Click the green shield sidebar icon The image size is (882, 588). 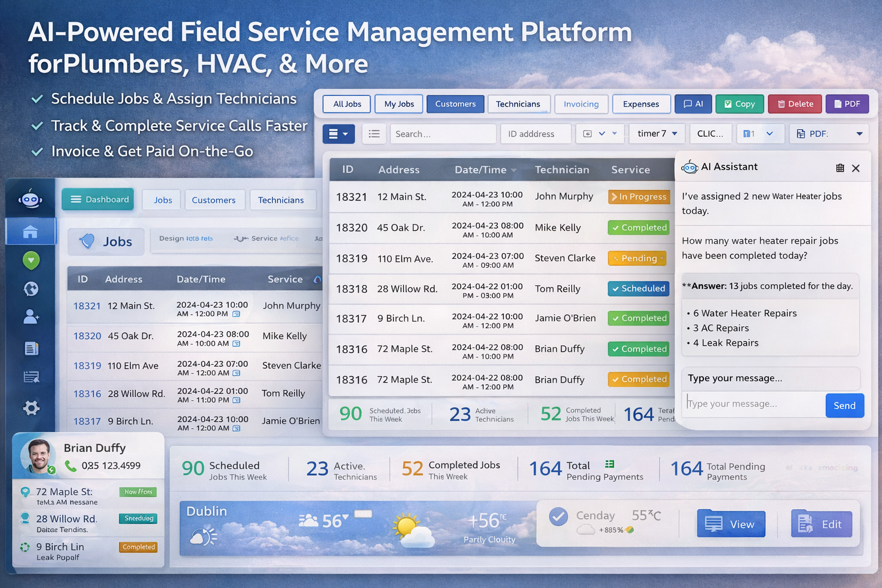point(31,261)
